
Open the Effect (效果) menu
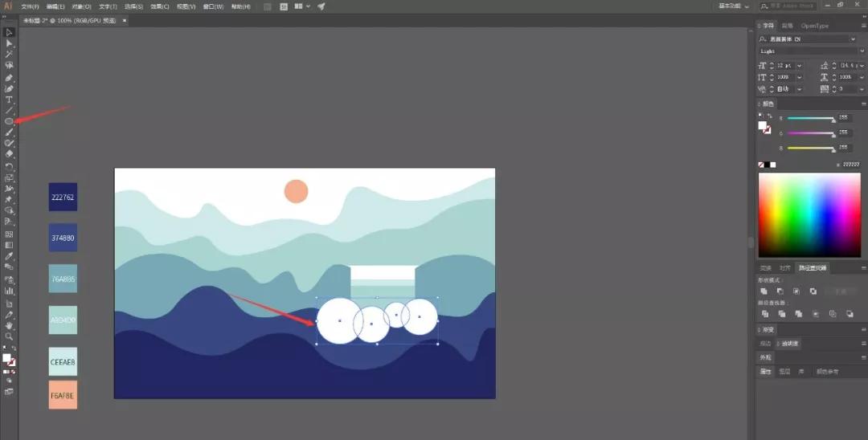[160, 6]
